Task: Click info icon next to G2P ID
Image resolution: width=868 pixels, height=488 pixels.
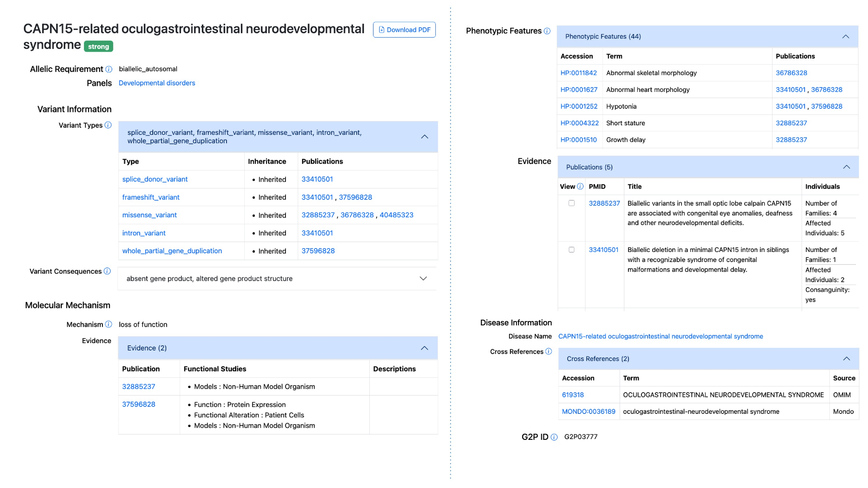Action: 554,437
